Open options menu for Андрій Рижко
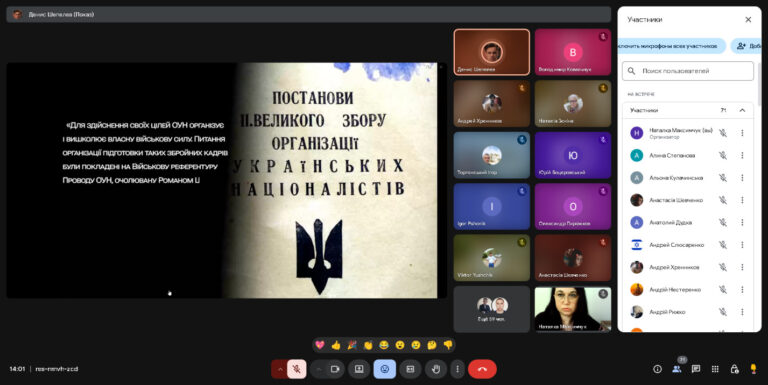This screenshot has width=768, height=385. click(x=742, y=312)
